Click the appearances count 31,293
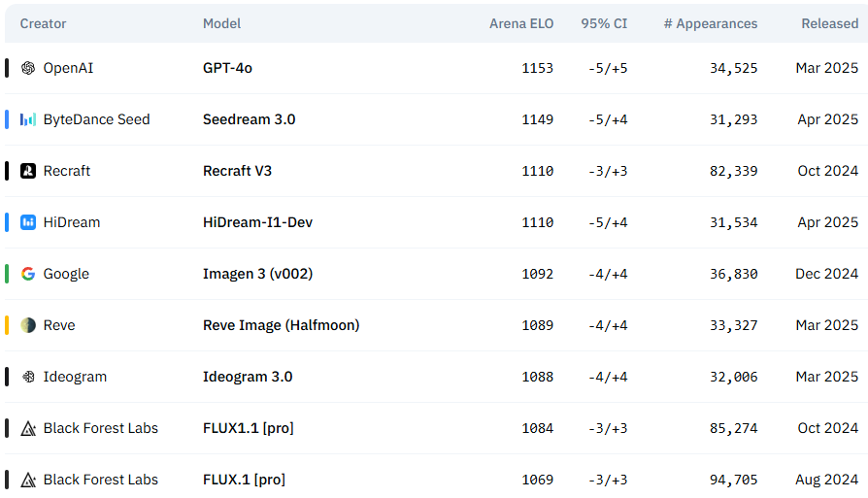868x498 pixels. click(x=733, y=119)
